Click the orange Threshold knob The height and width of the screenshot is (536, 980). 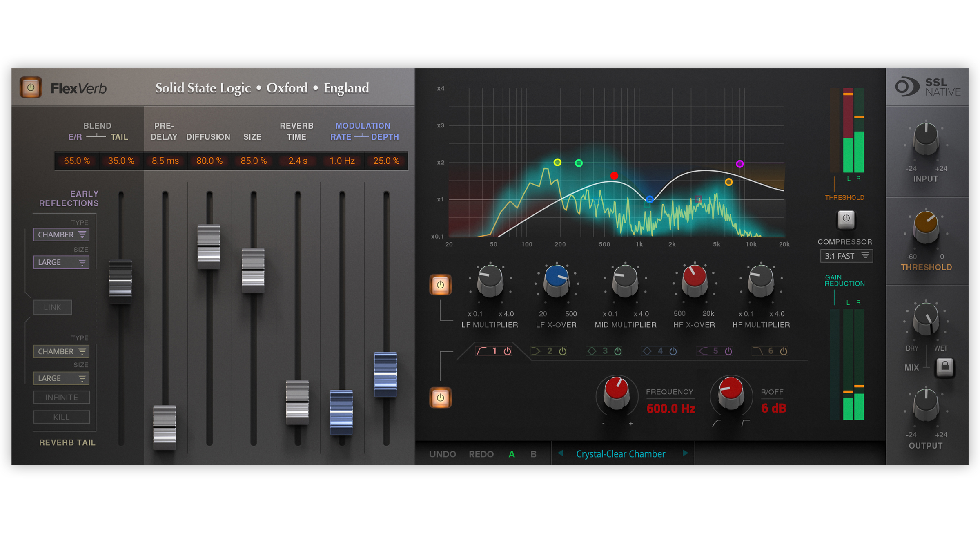[x=926, y=227]
